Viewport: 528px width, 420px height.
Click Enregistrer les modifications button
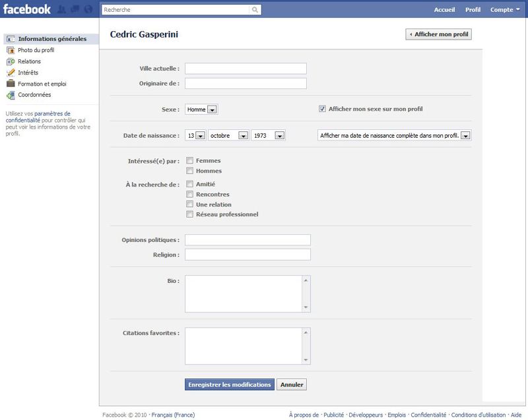tap(229, 384)
